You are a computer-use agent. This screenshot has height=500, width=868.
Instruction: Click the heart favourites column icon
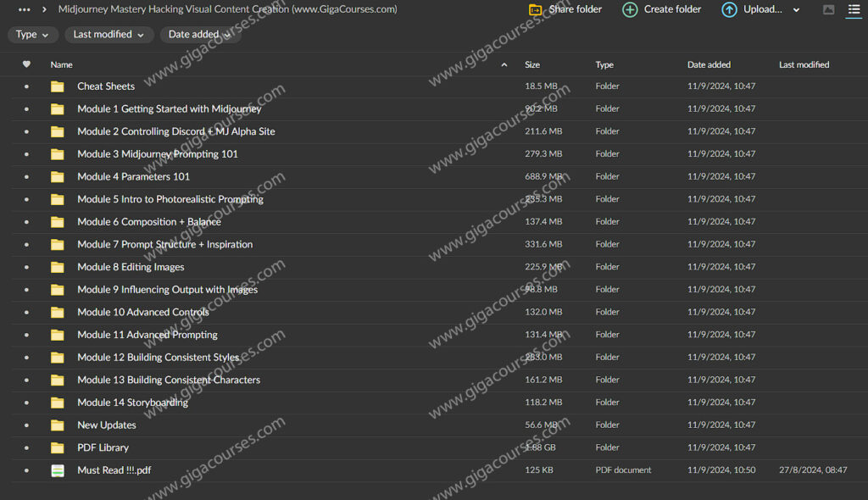[26, 64]
